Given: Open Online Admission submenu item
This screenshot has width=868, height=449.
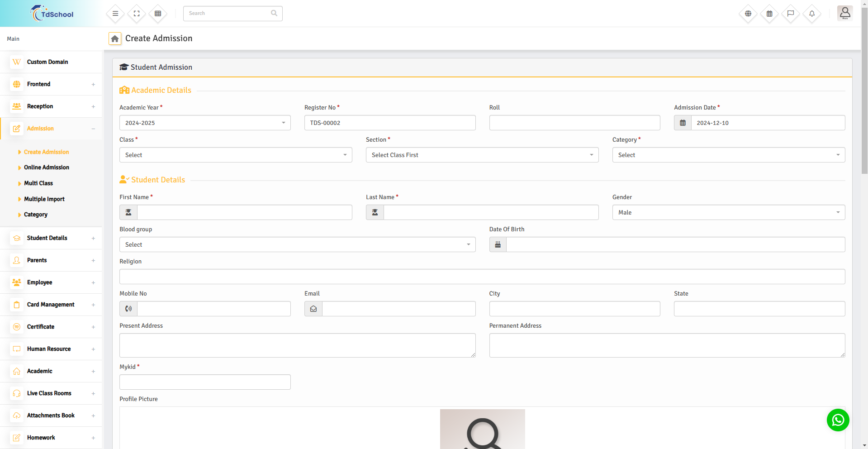Looking at the screenshot, I should 47,167.
